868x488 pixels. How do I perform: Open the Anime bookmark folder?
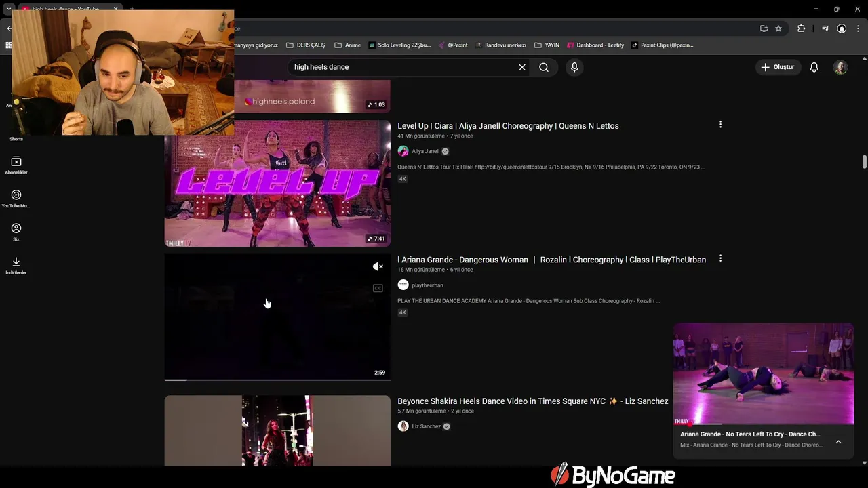[347, 45]
